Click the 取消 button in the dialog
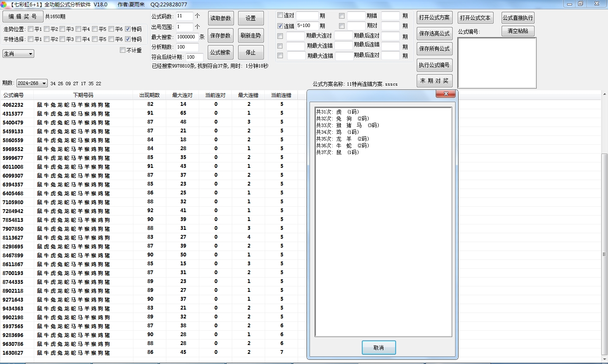The height and width of the screenshot is (364, 608). 378,348
